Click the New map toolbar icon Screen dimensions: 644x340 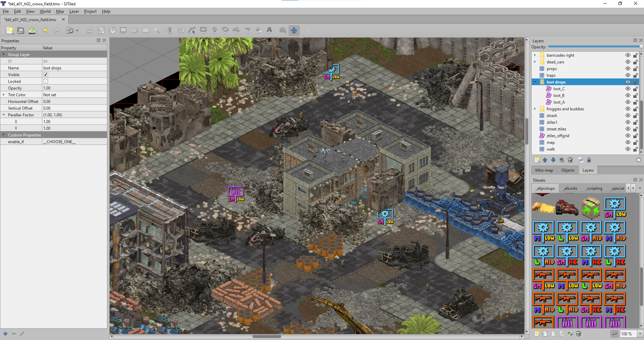pos(10,31)
